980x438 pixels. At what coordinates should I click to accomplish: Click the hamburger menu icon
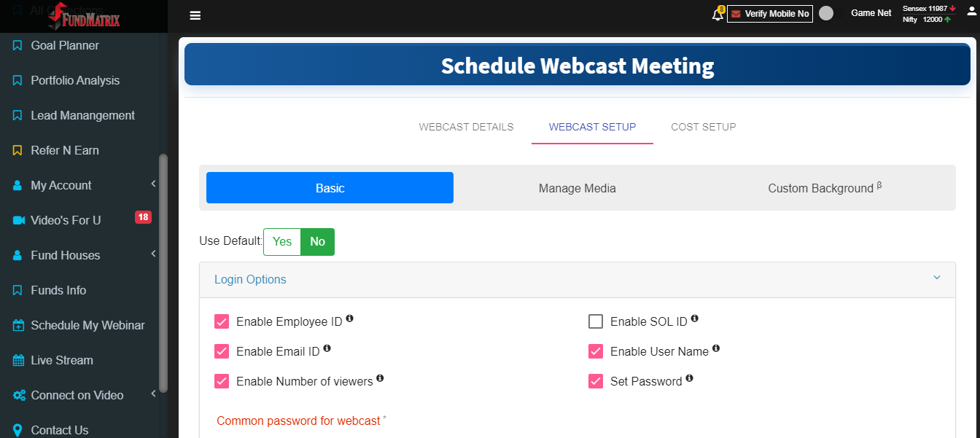click(195, 15)
